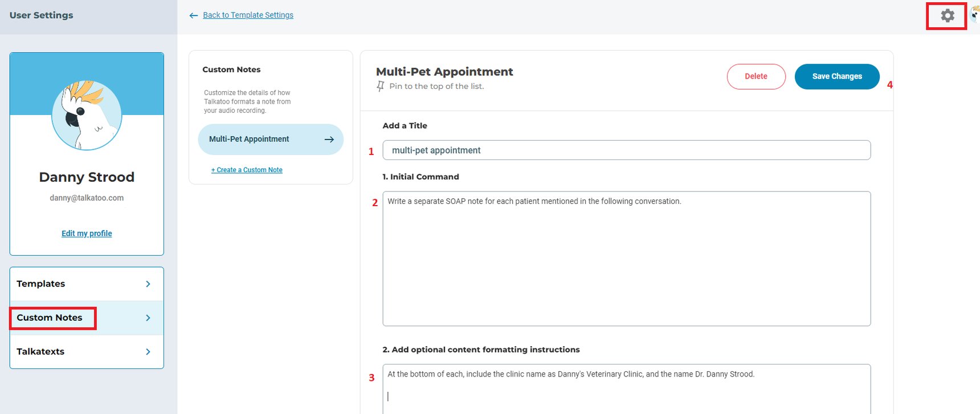The height and width of the screenshot is (414, 980).
Task: Click inside the Initial Command text area
Action: tap(627, 259)
